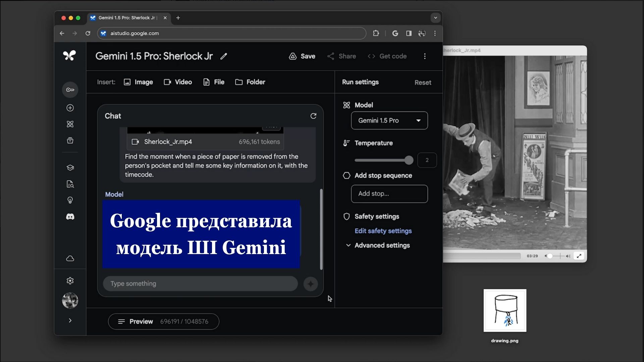Clear chat with the refresh icon
The width and height of the screenshot is (644, 362).
[x=313, y=116]
